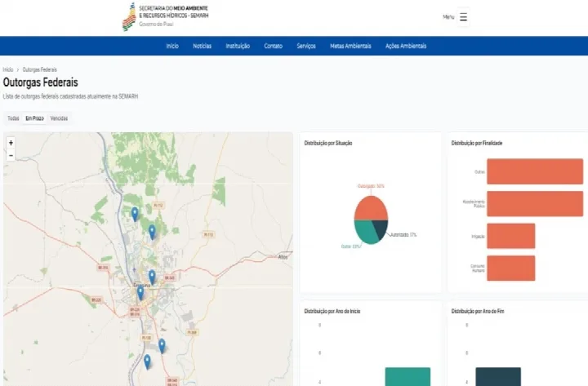Click the map marker beside the BR-343 label

[152, 277]
